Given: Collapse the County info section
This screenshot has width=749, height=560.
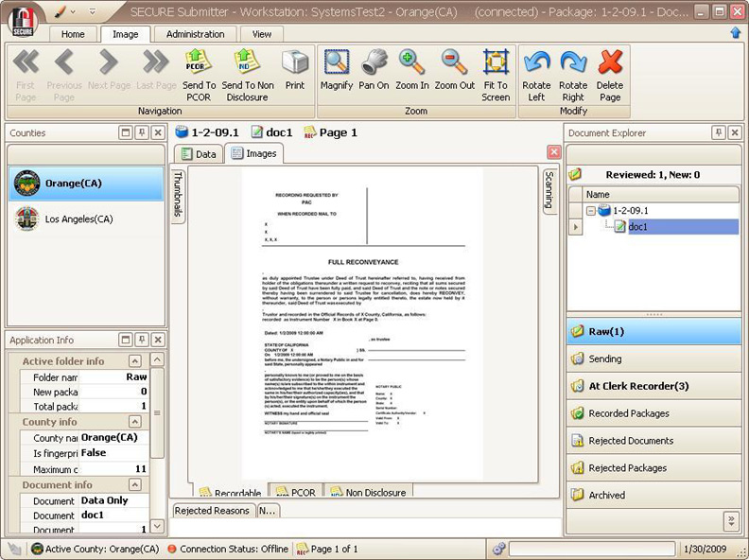Looking at the screenshot, I should click(x=135, y=422).
